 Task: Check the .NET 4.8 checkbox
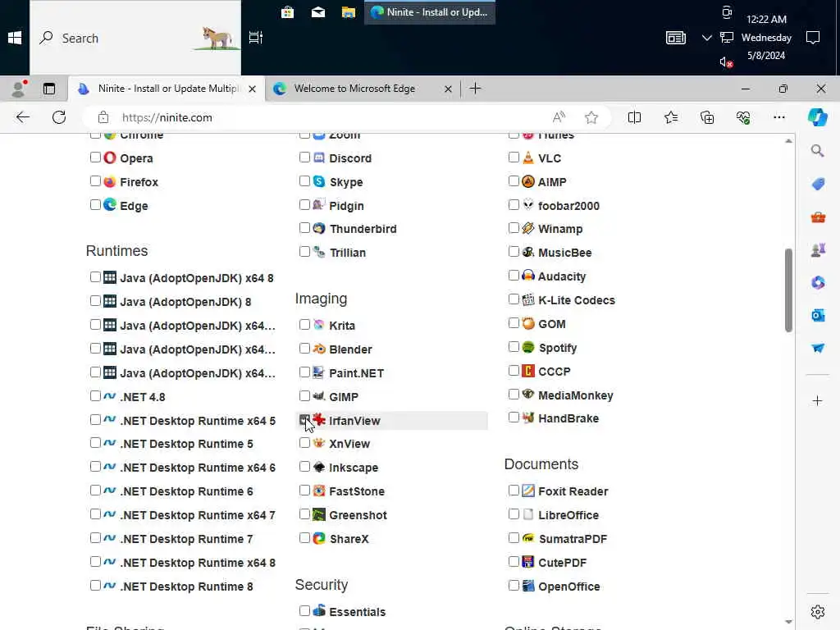95,396
